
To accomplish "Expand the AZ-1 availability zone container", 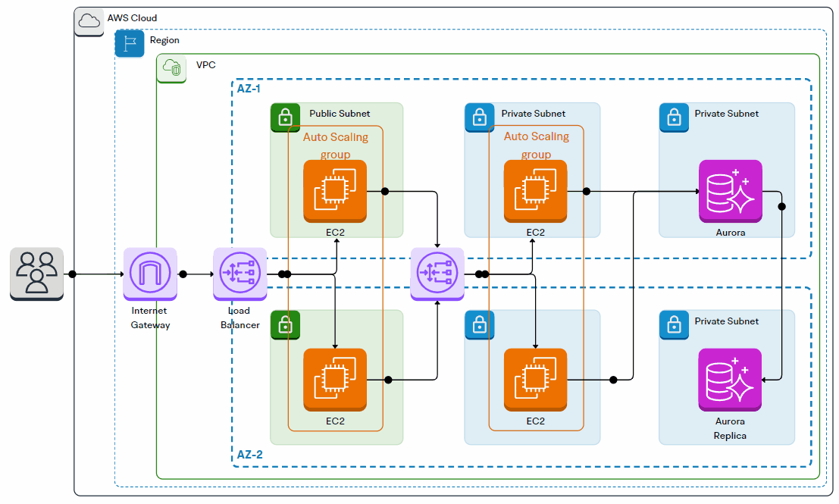I will tap(250, 88).
